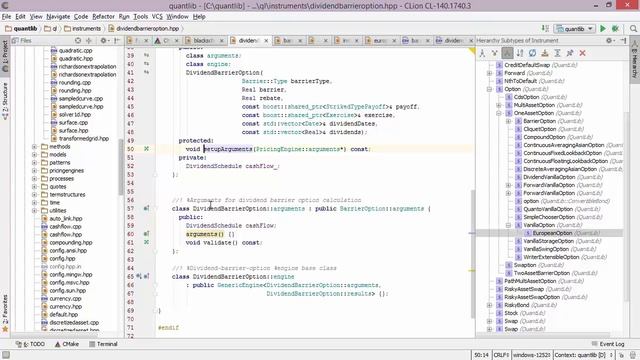This screenshot has height=360, width=640.
Task: Open the Refactor menu
Action: click(x=103, y=16)
